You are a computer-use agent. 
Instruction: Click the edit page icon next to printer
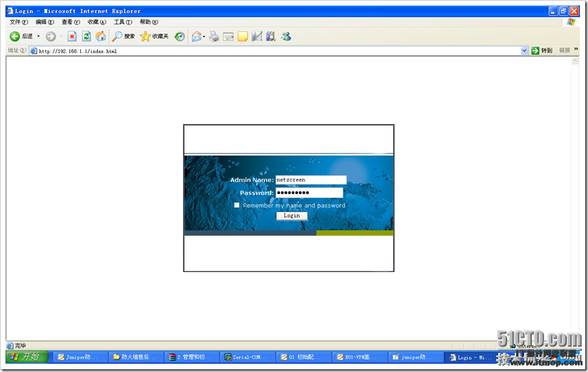228,36
